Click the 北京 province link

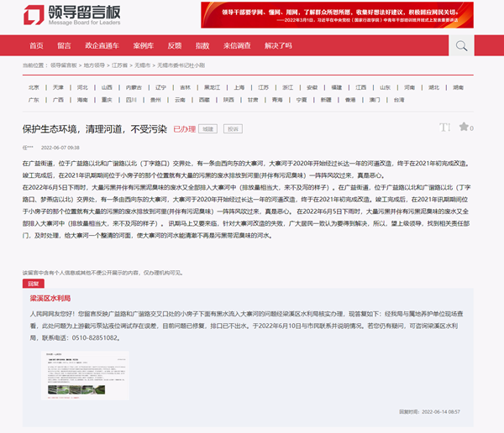[x=34, y=86]
